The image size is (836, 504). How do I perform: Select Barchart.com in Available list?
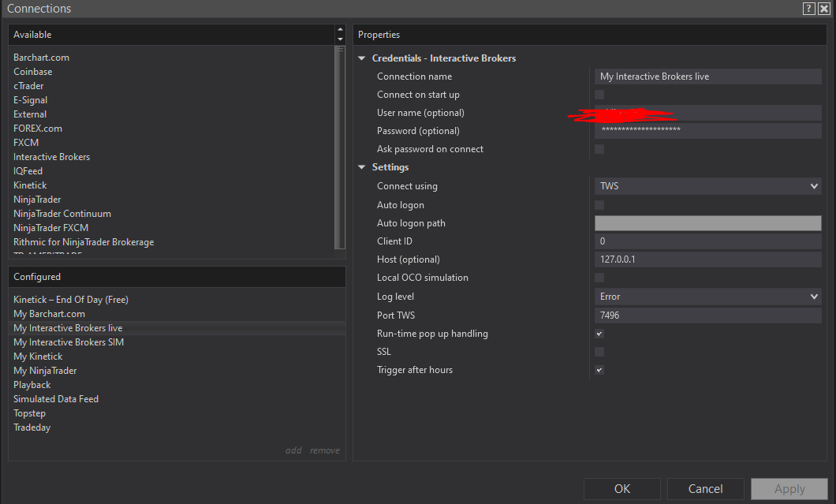[x=41, y=57]
